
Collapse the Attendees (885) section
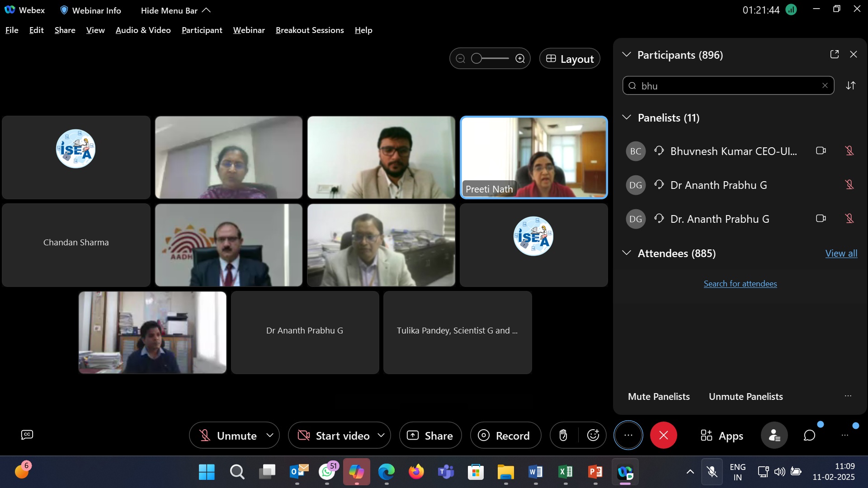coord(627,253)
